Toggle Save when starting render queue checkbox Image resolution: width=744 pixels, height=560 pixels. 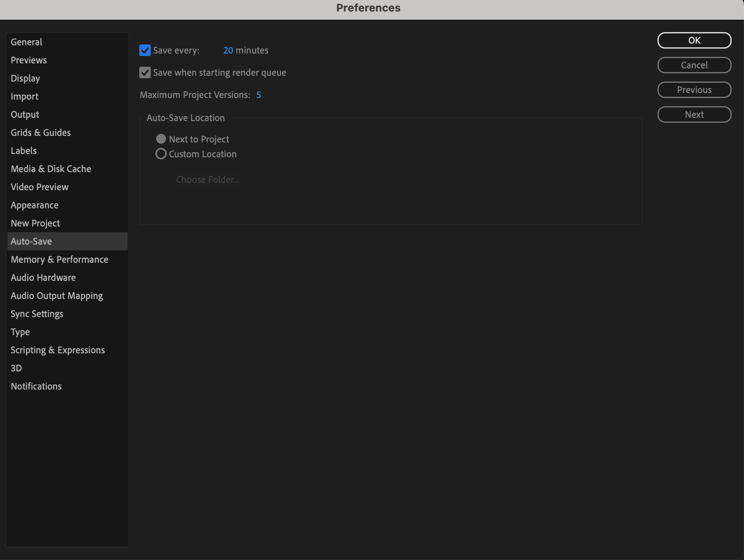coord(145,72)
